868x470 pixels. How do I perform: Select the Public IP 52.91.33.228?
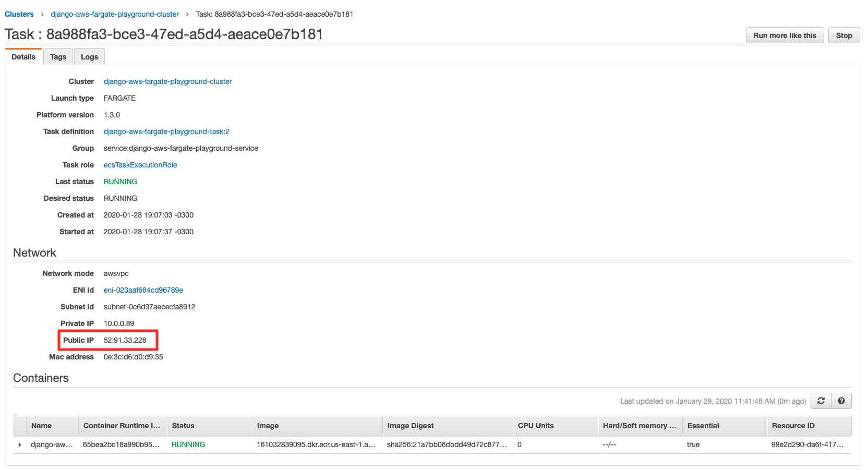[x=125, y=340]
